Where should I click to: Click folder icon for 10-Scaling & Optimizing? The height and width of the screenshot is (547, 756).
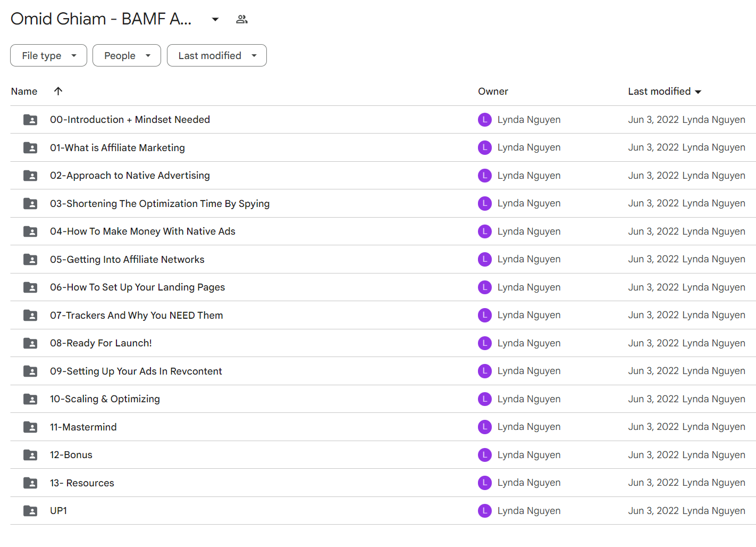[30, 399]
